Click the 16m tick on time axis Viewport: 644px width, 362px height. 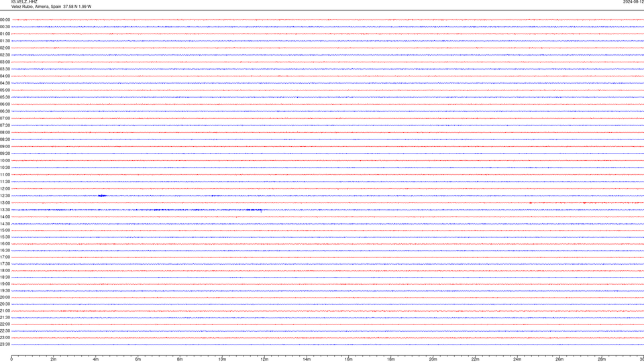(x=349, y=359)
